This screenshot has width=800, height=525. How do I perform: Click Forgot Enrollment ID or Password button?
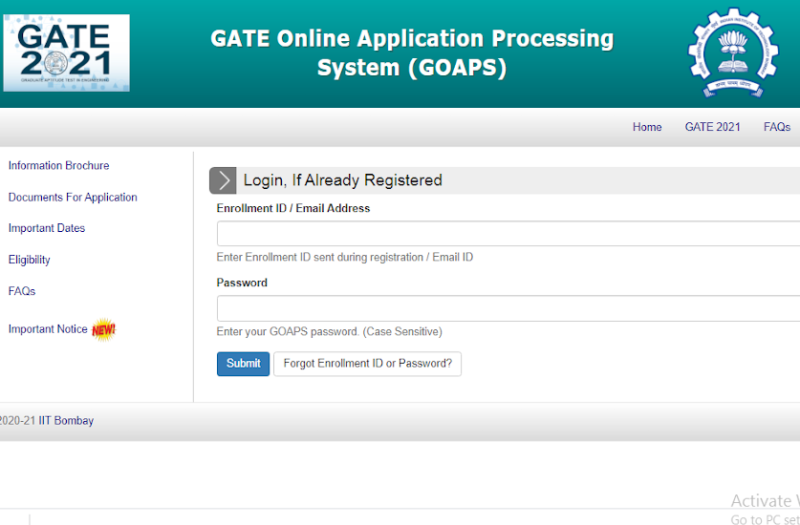click(x=367, y=364)
